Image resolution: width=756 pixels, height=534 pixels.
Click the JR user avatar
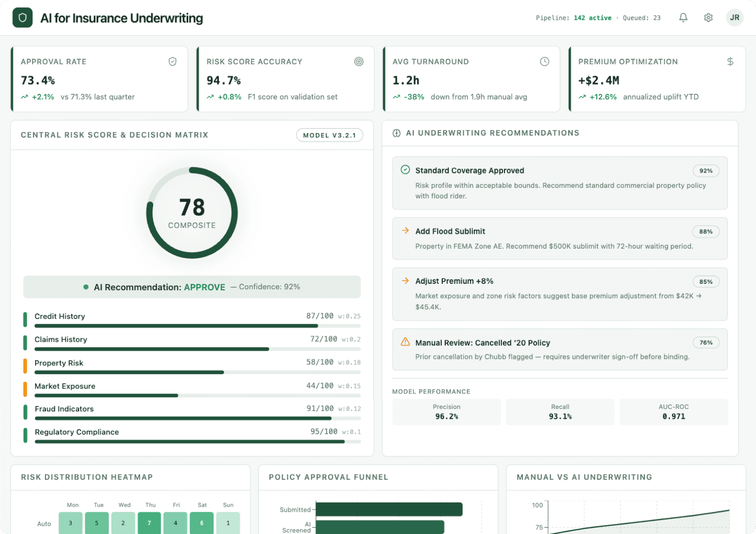tap(735, 17)
